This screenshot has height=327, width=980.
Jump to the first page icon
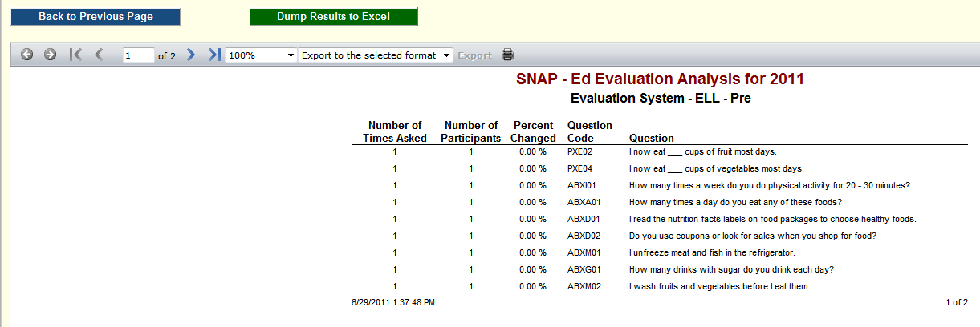[x=75, y=54]
